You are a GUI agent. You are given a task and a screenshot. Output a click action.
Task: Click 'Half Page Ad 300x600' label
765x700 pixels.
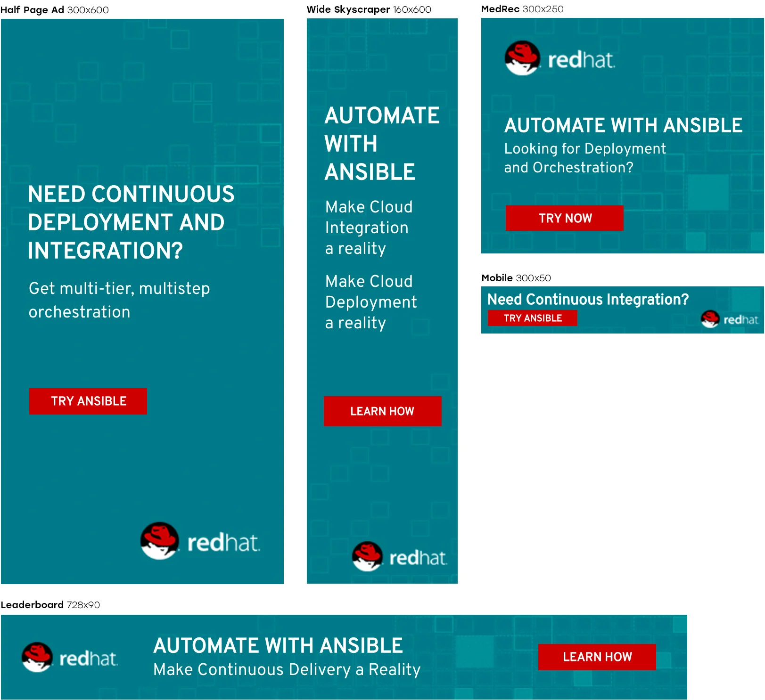(x=55, y=10)
